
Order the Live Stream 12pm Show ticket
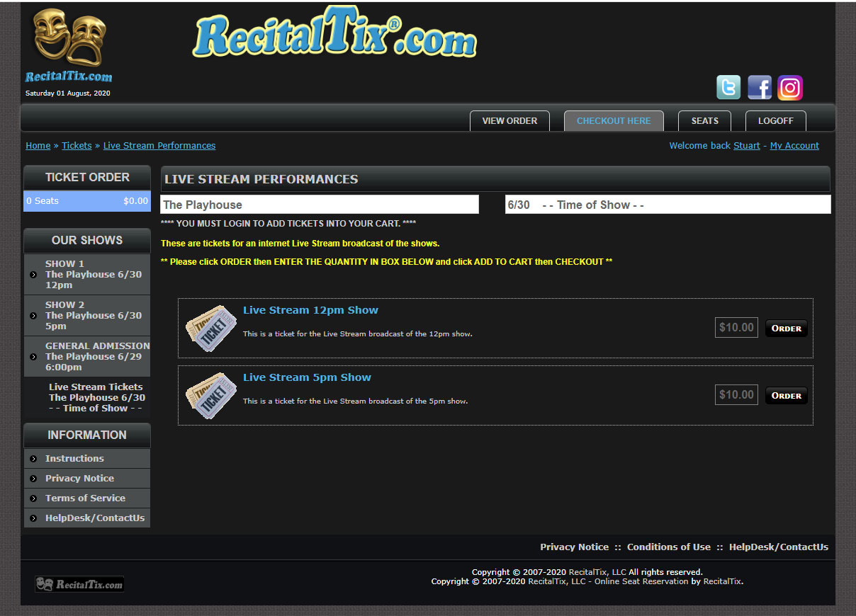point(787,329)
